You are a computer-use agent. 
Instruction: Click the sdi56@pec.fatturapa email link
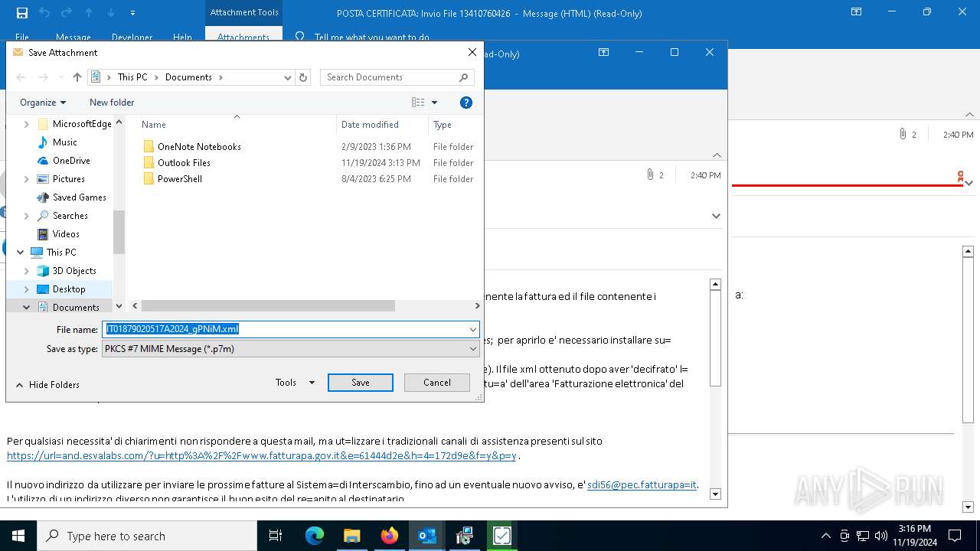pyautogui.click(x=642, y=485)
